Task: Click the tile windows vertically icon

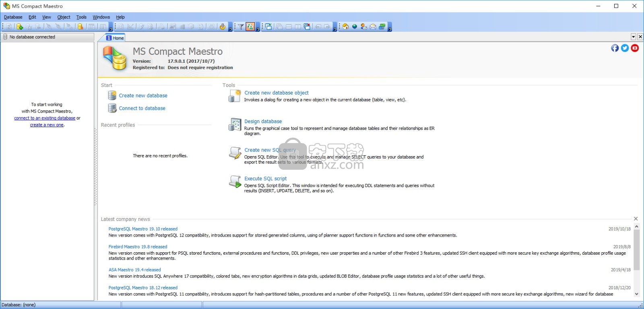Action: click(298, 27)
